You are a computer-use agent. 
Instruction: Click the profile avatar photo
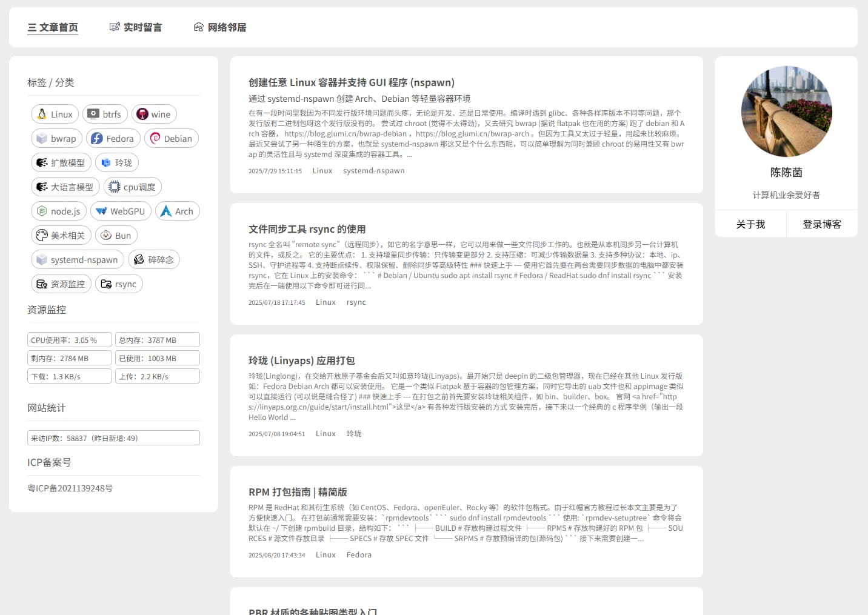click(x=786, y=111)
